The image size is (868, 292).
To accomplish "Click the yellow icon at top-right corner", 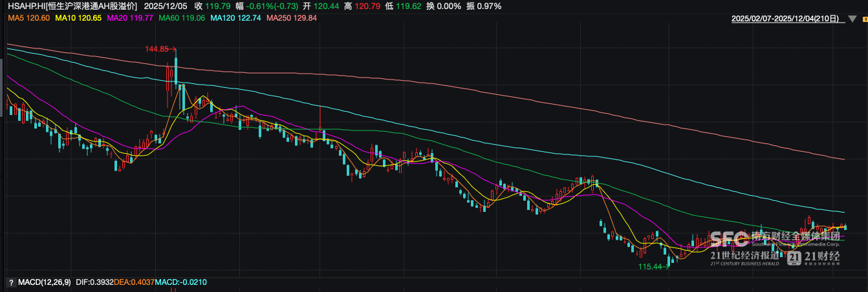I will point(863,19).
